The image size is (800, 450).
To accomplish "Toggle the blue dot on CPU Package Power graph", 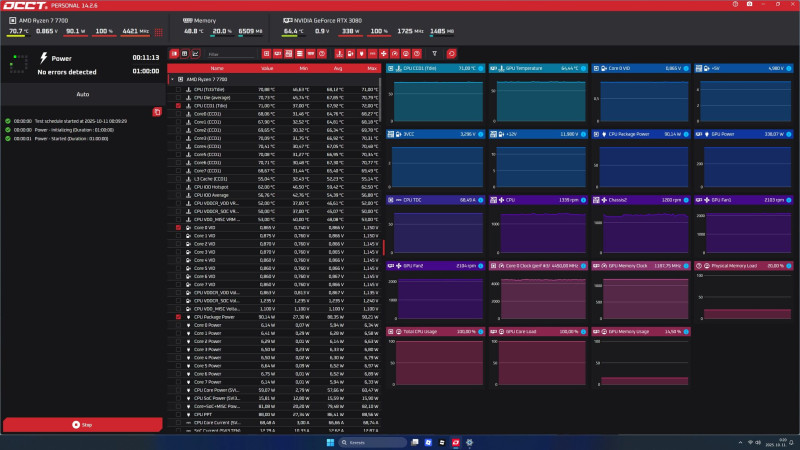I will 686,134.
